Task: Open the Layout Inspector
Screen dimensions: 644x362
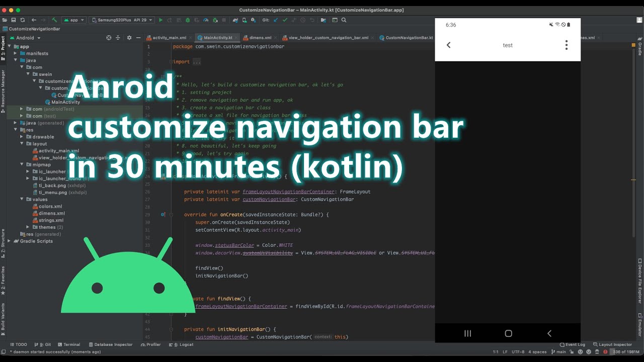Action: click(612, 344)
